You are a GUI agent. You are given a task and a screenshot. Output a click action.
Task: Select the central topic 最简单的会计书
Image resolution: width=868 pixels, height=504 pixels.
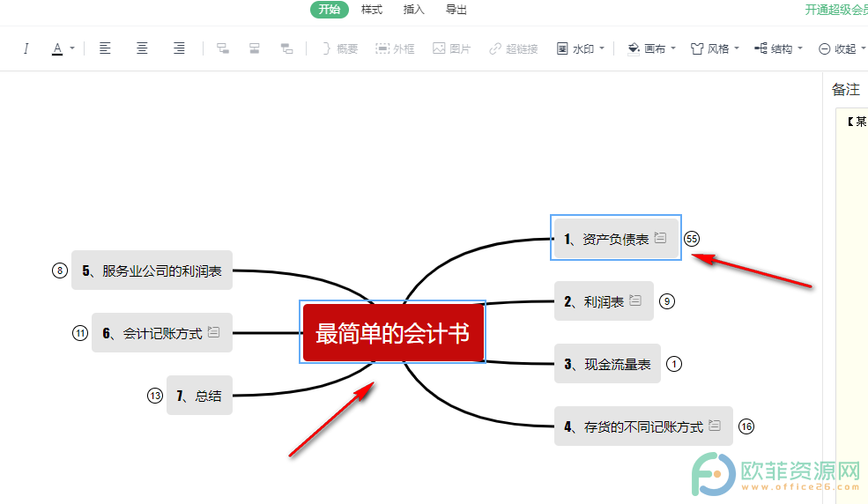pos(392,332)
